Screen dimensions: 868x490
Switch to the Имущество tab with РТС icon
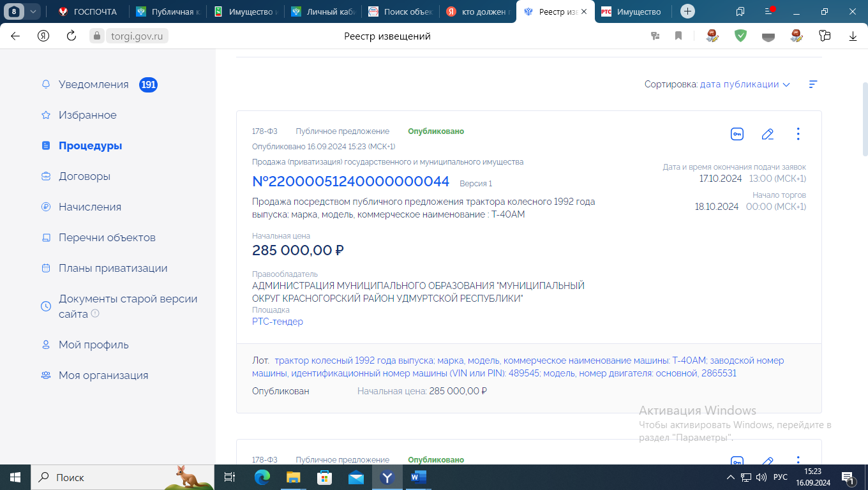point(632,11)
